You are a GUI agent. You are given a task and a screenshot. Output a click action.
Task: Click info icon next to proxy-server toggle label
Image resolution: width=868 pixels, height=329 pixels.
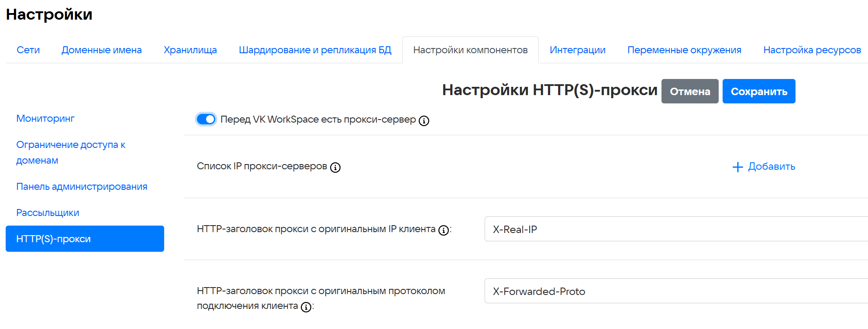tap(424, 121)
